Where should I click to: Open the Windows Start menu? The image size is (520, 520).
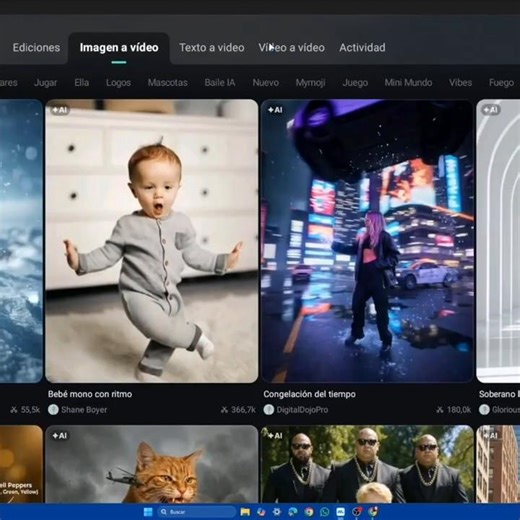tap(148, 512)
